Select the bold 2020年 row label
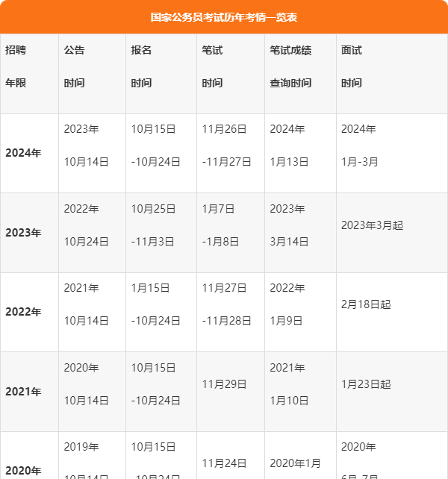 (23, 470)
